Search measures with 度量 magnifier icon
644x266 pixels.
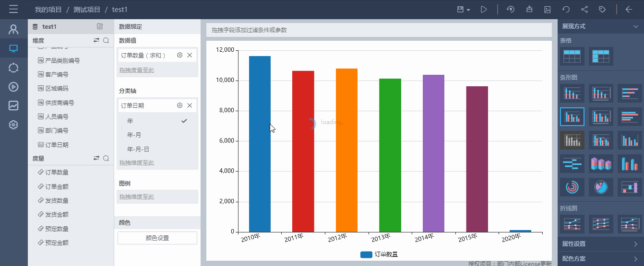[x=106, y=158]
